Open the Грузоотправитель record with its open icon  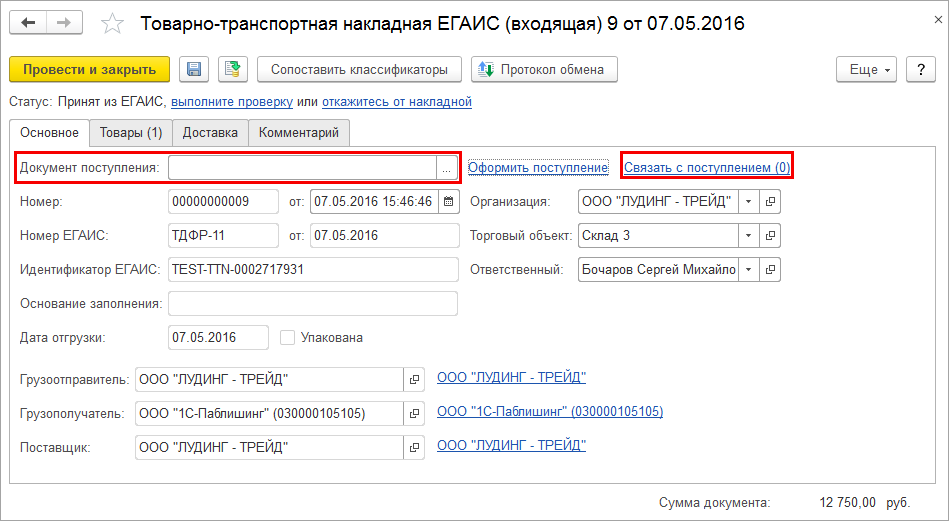point(414,380)
